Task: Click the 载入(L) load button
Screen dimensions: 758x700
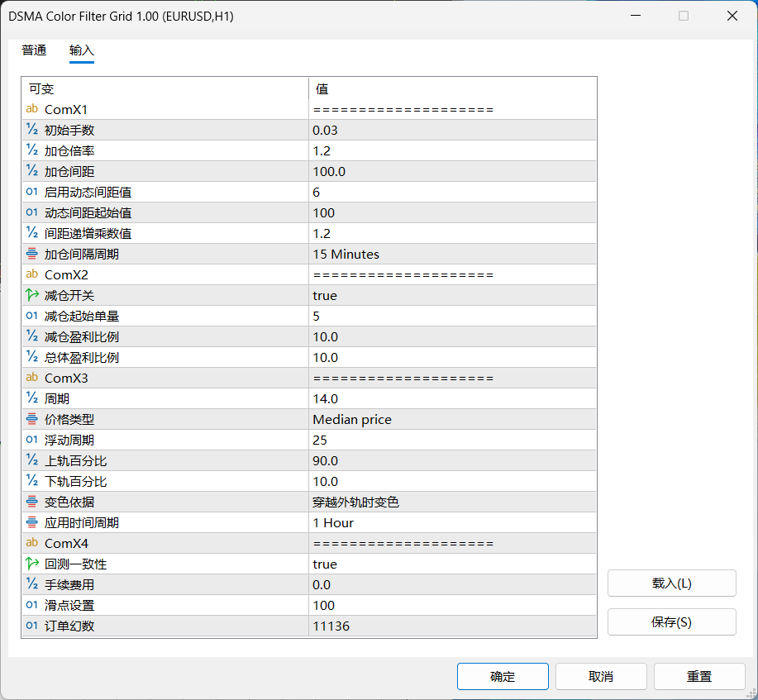Action: click(x=671, y=583)
